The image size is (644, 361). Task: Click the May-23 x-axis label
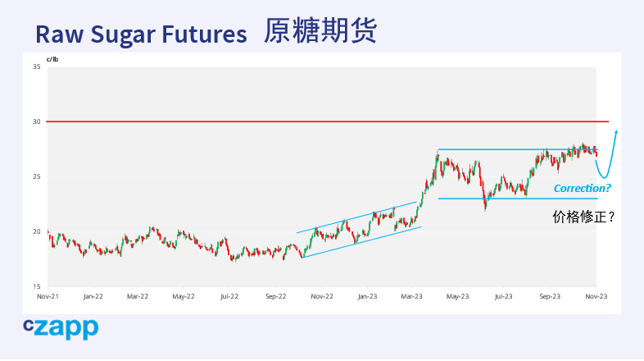pyautogui.click(x=457, y=295)
